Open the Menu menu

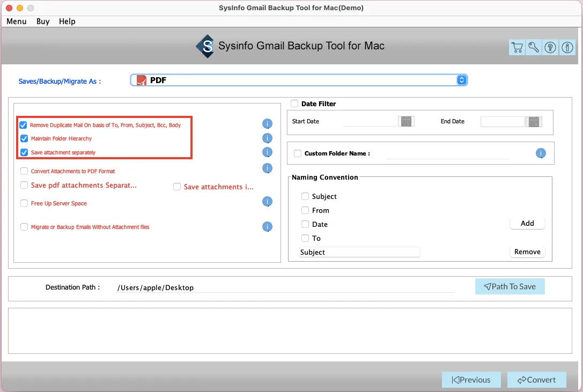(x=17, y=21)
